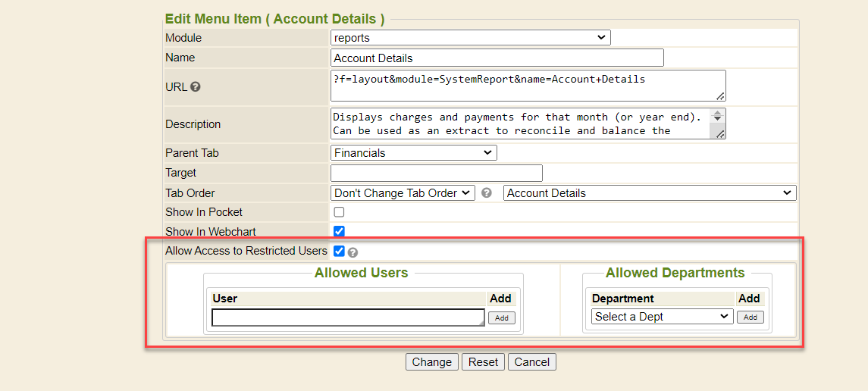
Task: Open the Account Details tab order dropdown
Action: [649, 193]
